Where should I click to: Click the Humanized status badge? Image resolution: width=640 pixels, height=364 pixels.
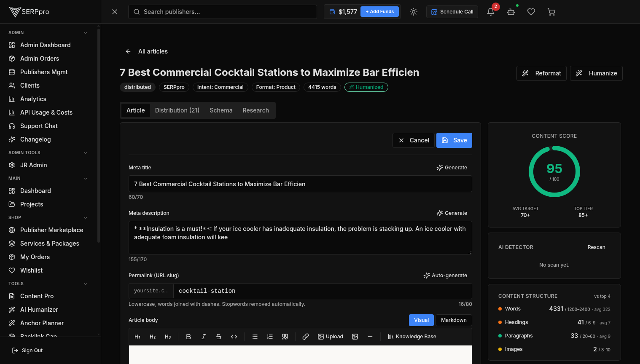tap(366, 87)
